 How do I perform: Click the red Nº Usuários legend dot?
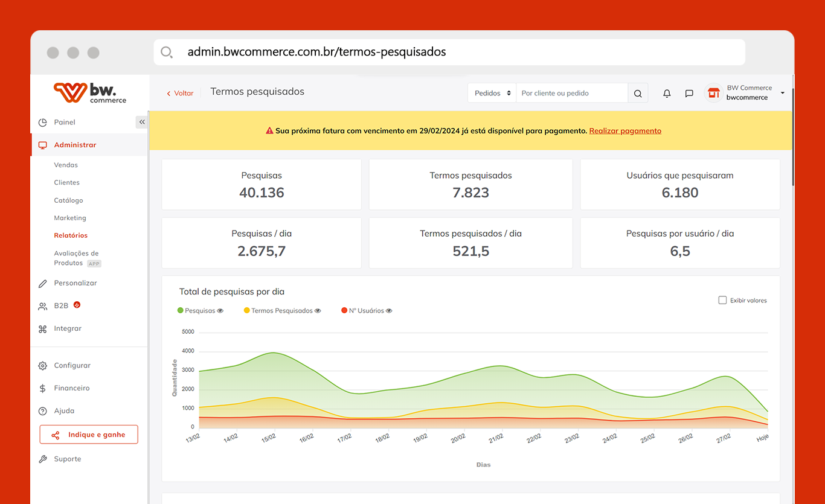(344, 310)
